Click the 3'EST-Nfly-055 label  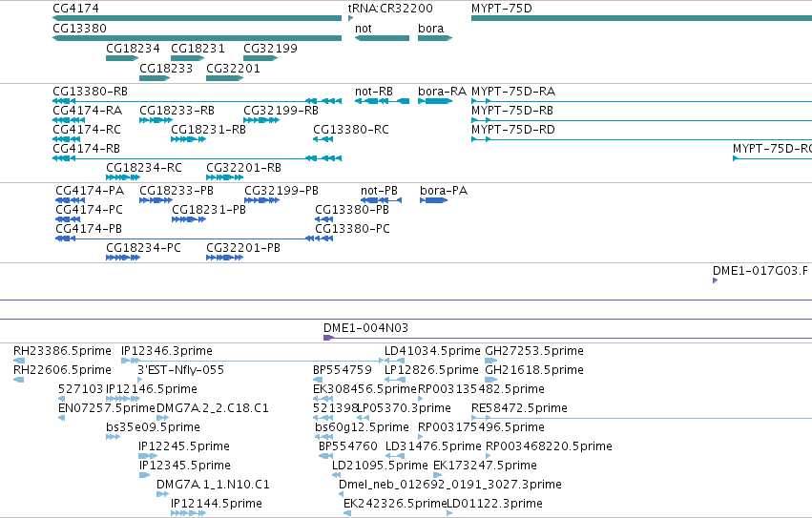pyautogui.click(x=180, y=370)
